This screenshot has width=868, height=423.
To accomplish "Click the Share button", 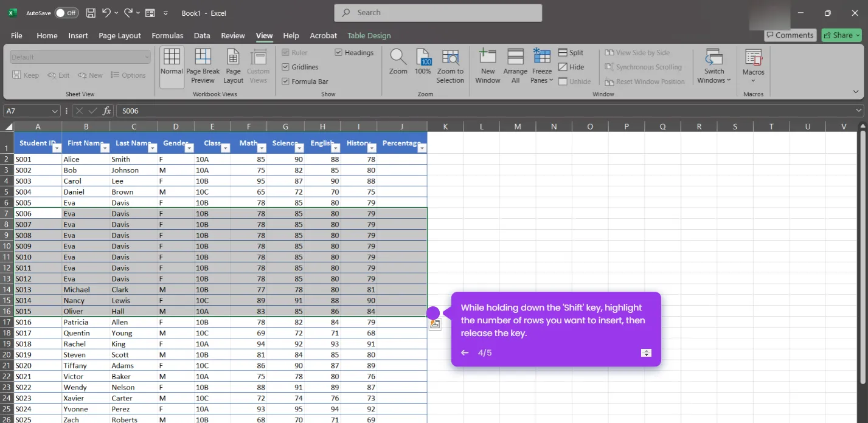I will (x=841, y=35).
